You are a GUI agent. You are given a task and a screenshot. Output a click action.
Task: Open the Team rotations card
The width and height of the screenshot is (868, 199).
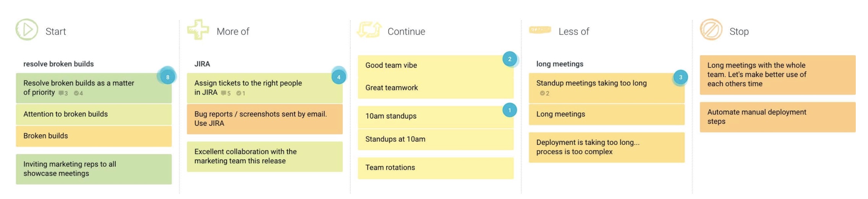pyautogui.click(x=436, y=168)
